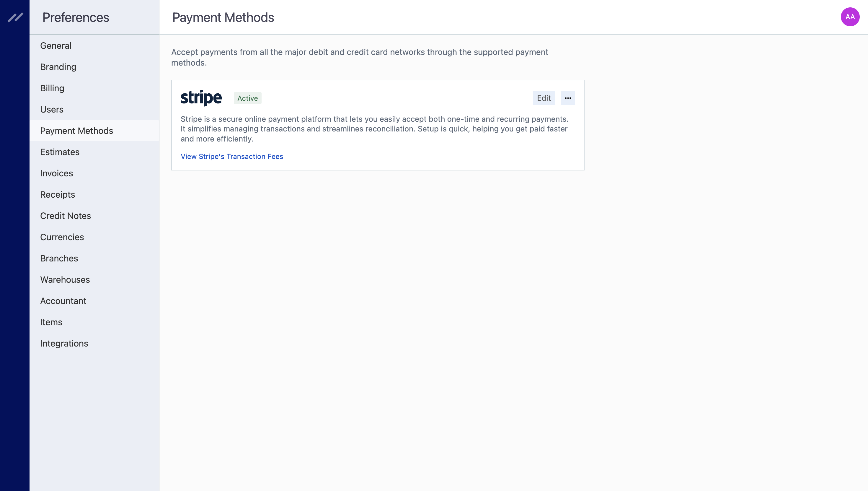Click the Active status badge on Stripe
This screenshot has width=868, height=491.
247,98
